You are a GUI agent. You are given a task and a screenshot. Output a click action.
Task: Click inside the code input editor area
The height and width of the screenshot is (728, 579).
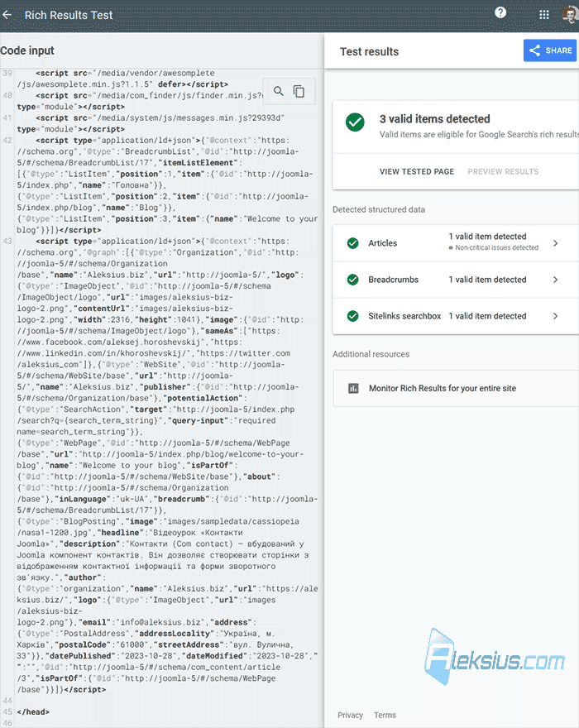[x=162, y=395]
